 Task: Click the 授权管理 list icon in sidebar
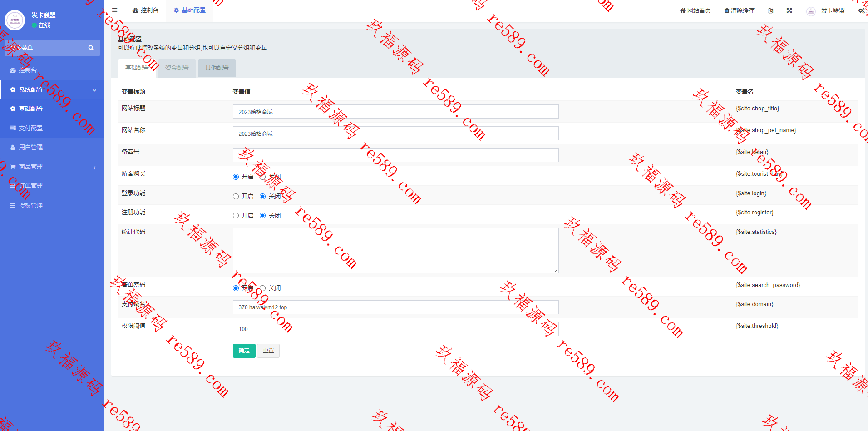[x=13, y=206]
